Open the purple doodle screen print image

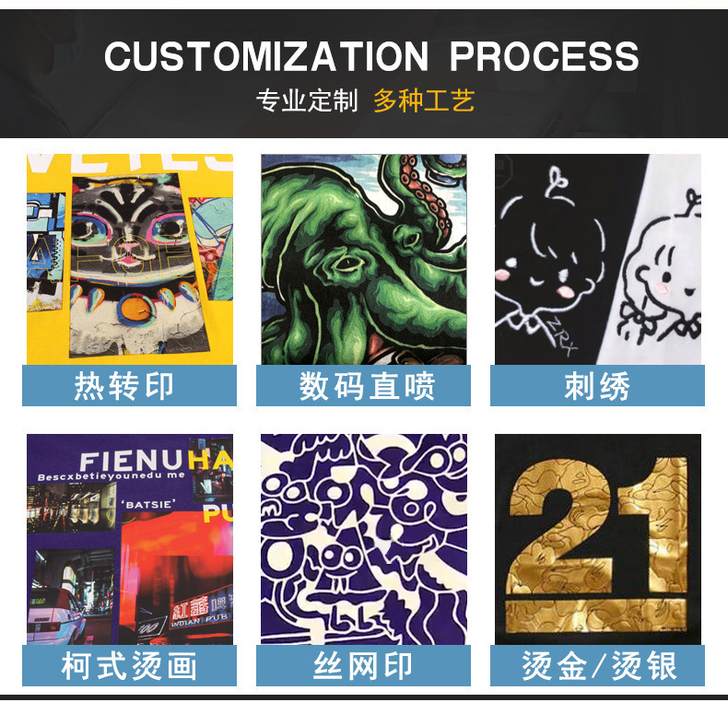coord(364,539)
